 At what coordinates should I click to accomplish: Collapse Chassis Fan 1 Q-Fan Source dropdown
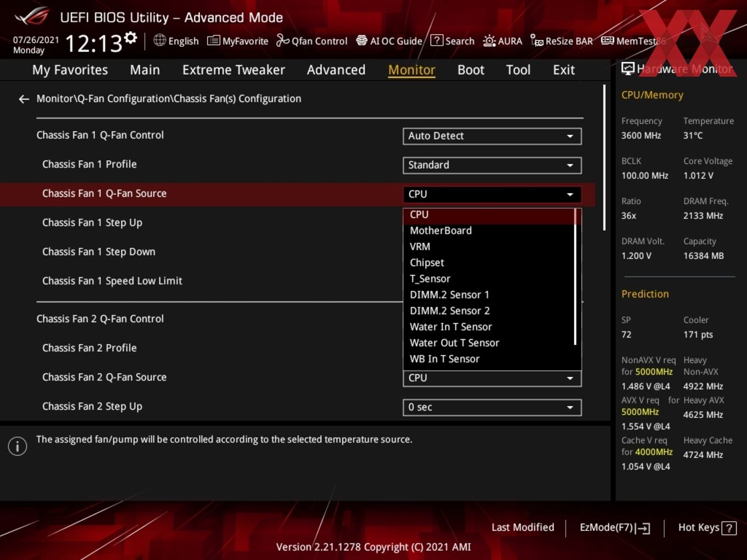coord(492,194)
